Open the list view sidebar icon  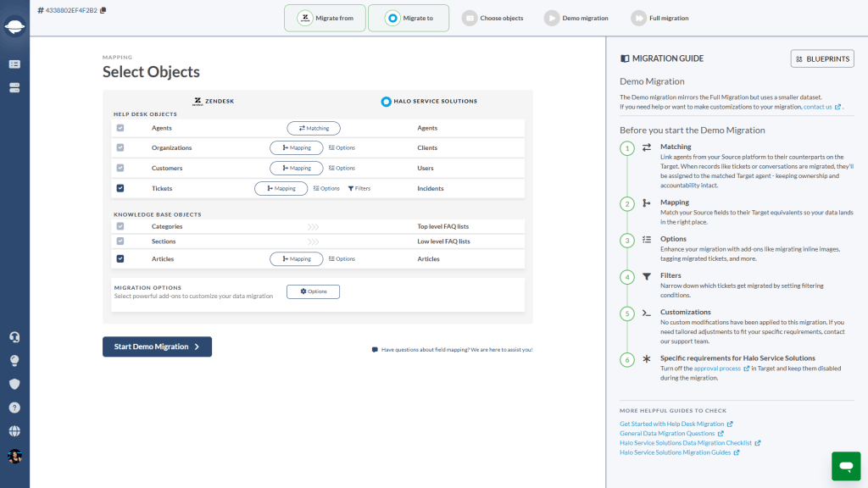[x=14, y=64]
